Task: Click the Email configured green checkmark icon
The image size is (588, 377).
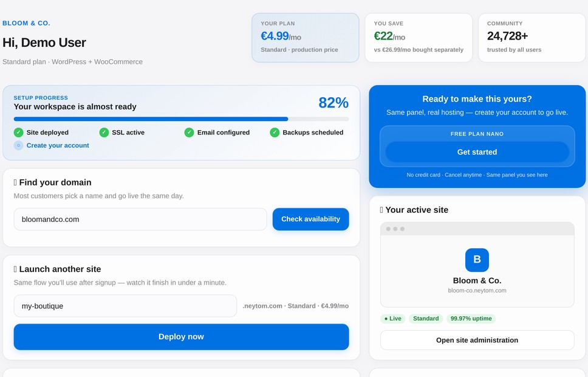Action: 189,132
